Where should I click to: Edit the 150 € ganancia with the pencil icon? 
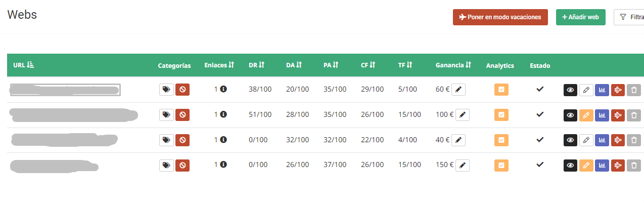[463, 165]
